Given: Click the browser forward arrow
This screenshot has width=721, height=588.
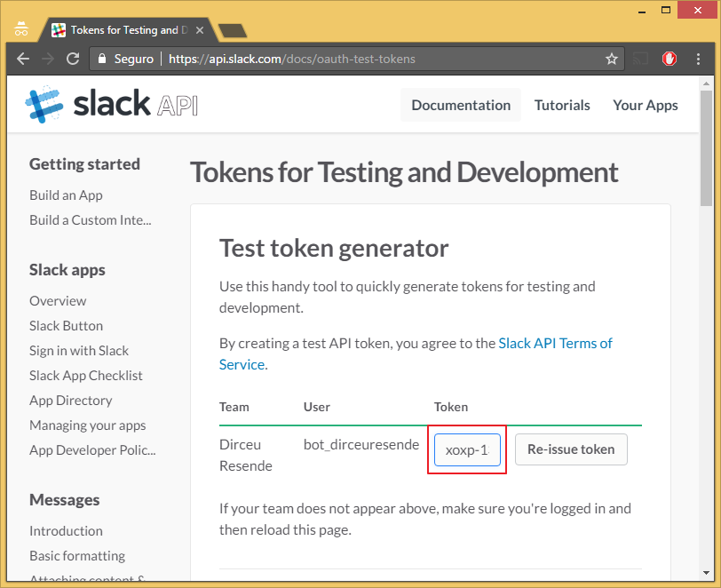Looking at the screenshot, I should point(48,59).
